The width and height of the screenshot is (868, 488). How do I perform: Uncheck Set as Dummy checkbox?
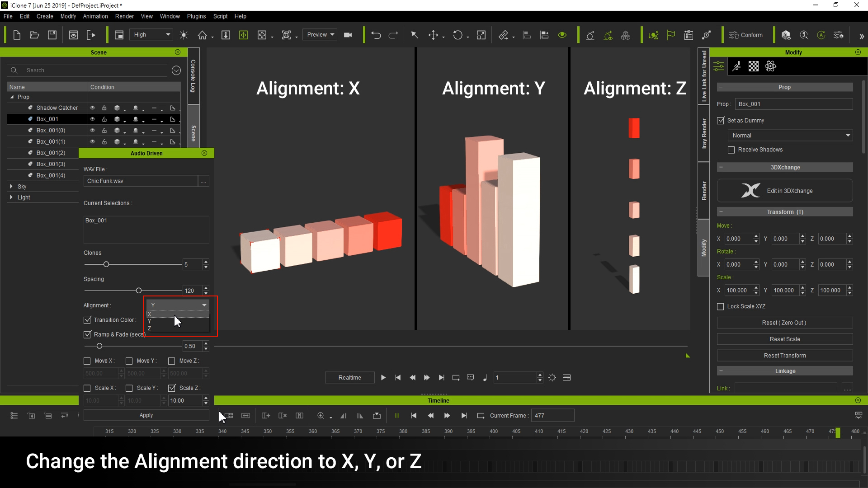pos(721,121)
